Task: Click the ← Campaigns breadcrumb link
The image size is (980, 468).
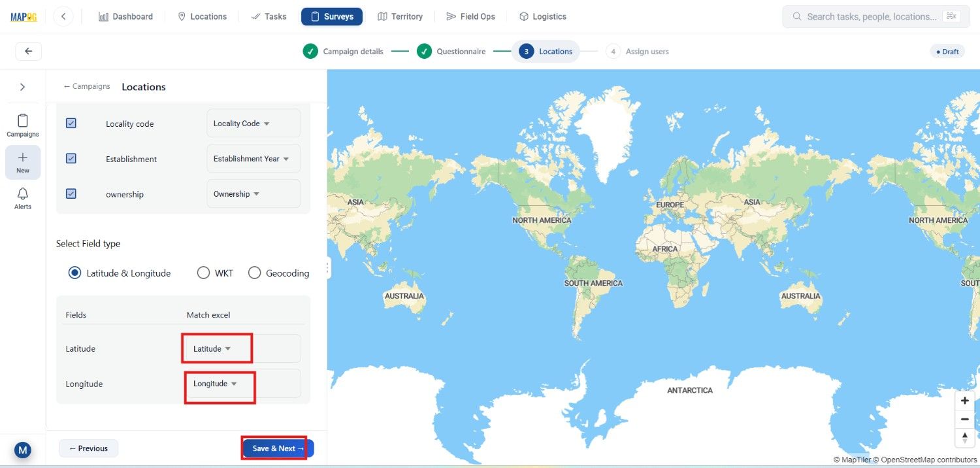Action: pos(87,86)
